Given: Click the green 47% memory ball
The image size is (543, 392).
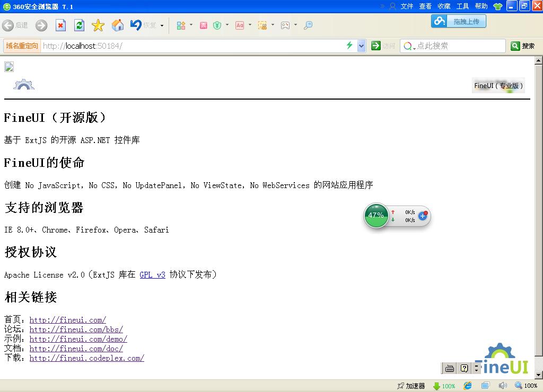Looking at the screenshot, I should click(376, 215).
